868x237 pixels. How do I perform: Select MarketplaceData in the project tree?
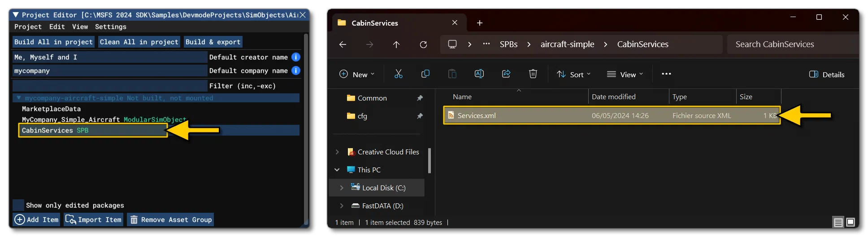[x=52, y=109]
